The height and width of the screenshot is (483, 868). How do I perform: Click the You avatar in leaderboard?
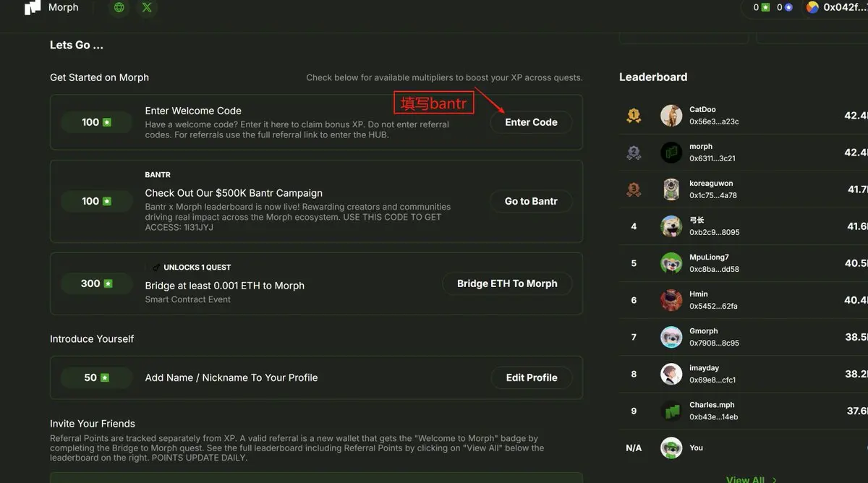click(x=671, y=448)
